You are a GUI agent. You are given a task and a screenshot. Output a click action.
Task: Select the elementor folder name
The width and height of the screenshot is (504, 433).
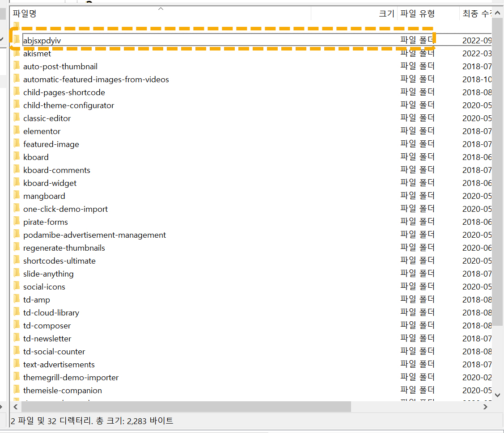(42, 131)
